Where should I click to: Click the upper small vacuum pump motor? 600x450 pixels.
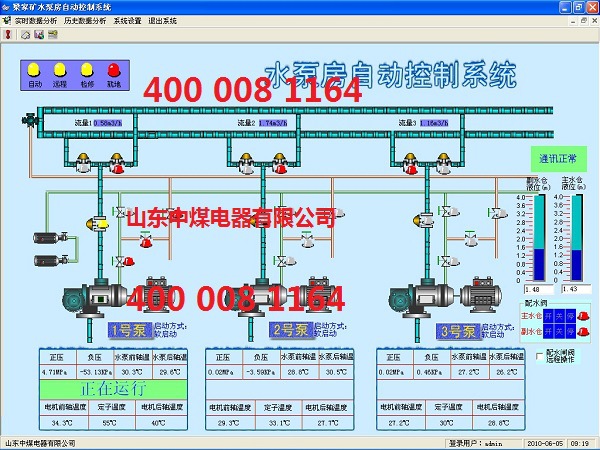coord(50,238)
